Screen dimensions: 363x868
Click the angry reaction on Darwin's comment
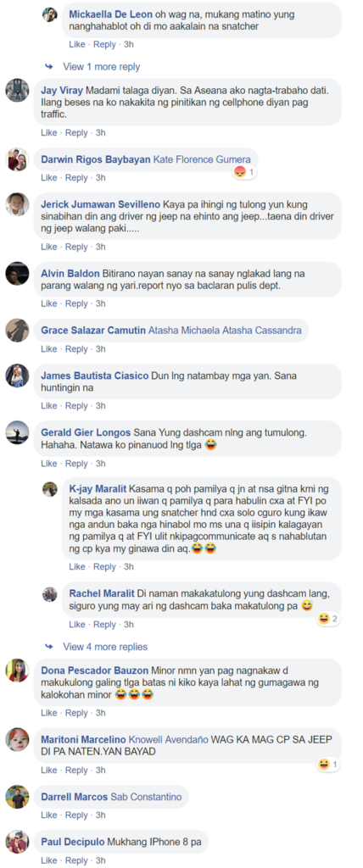[x=239, y=172]
